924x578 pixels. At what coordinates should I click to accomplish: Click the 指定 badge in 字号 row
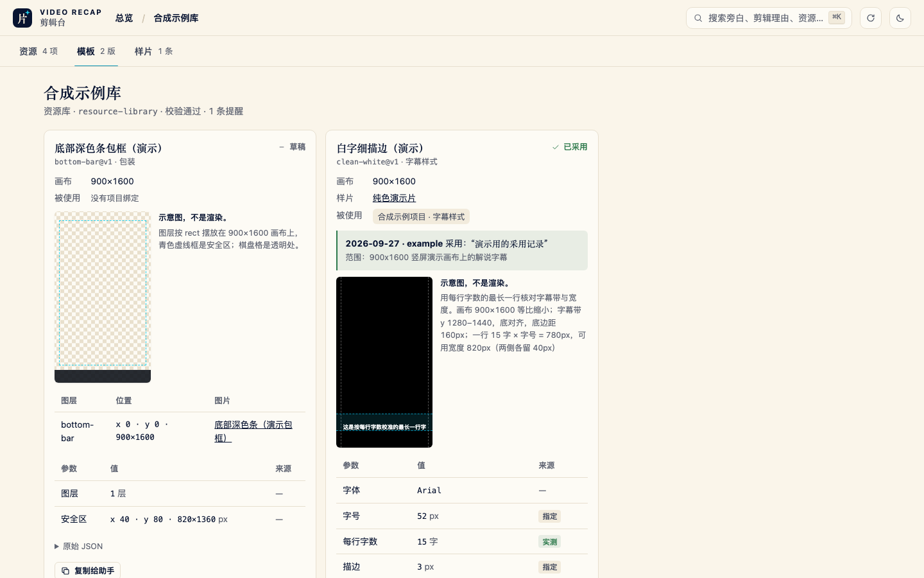tap(550, 516)
